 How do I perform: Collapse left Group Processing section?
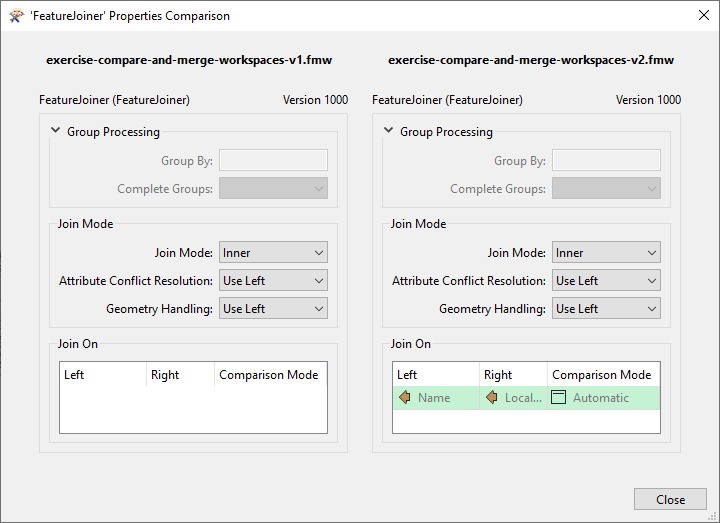(55, 131)
